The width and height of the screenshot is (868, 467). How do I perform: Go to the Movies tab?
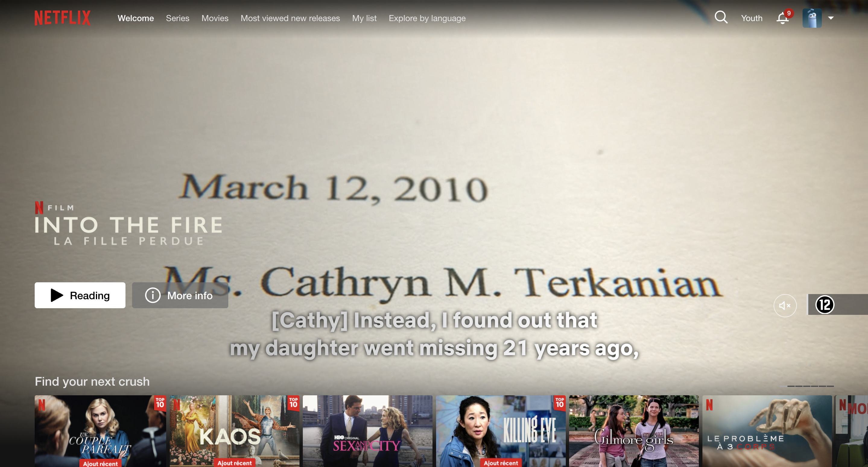[x=215, y=18]
